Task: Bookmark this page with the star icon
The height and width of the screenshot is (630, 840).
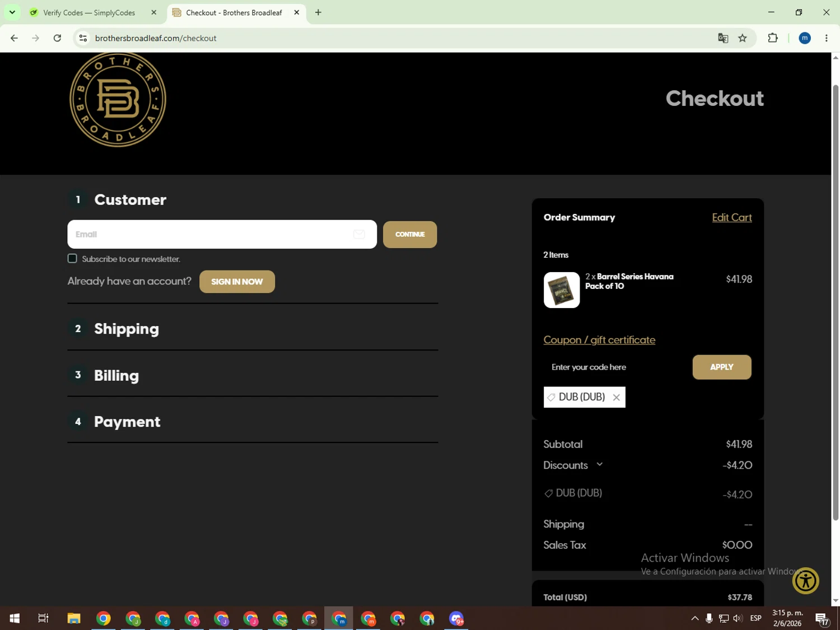Action: click(743, 38)
